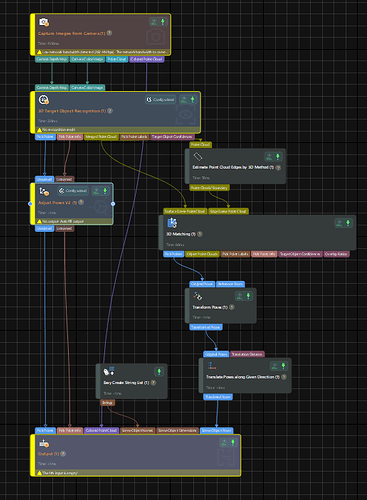
Task: Run the Estimate Point Cloud Edges step
Action: click(x=277, y=156)
